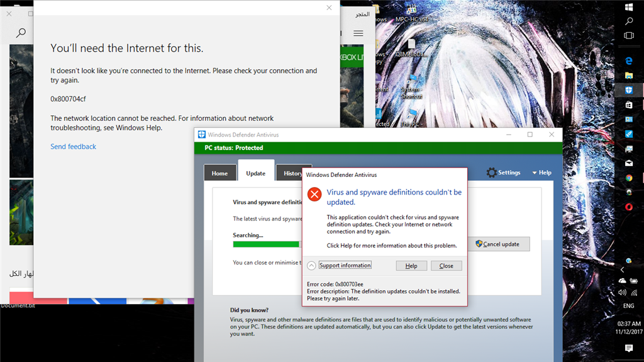The image size is (644, 362).
Task: Click the Windows Defender title bar icon
Action: (x=202, y=135)
